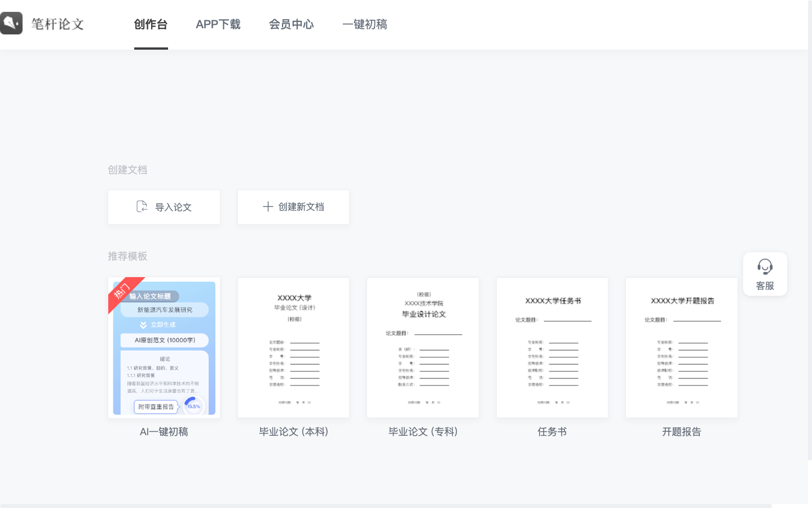Screen dimensions: 812x508
Task: Open the APP下载 tab
Action: 218,24
